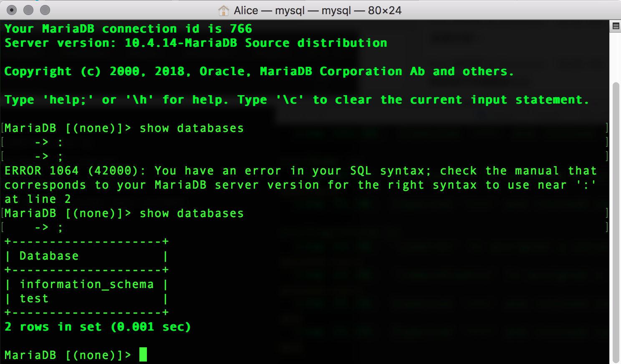
Task: Click the "Type 'help;' or '\h'" line
Action: click(297, 100)
